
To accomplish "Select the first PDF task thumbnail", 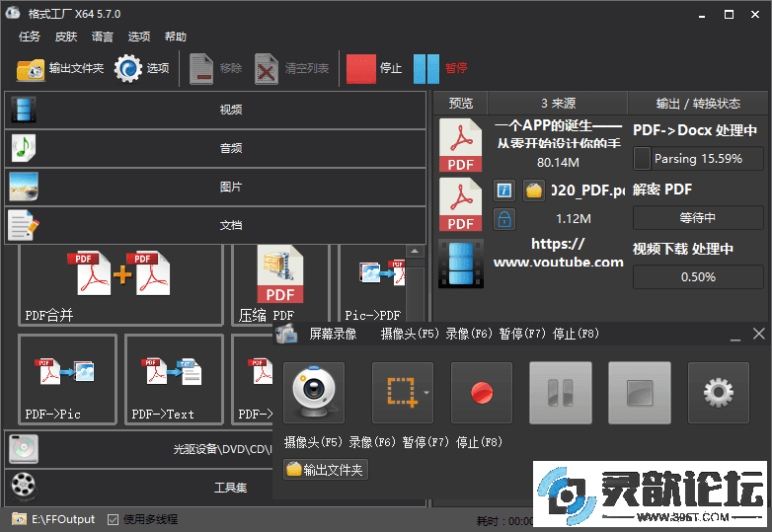I will tap(461, 145).
